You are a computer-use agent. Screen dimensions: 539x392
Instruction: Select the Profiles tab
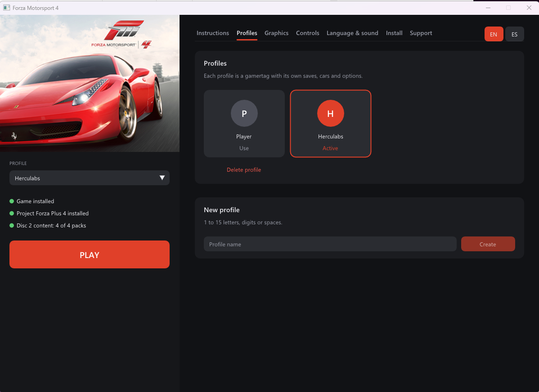pyautogui.click(x=247, y=33)
